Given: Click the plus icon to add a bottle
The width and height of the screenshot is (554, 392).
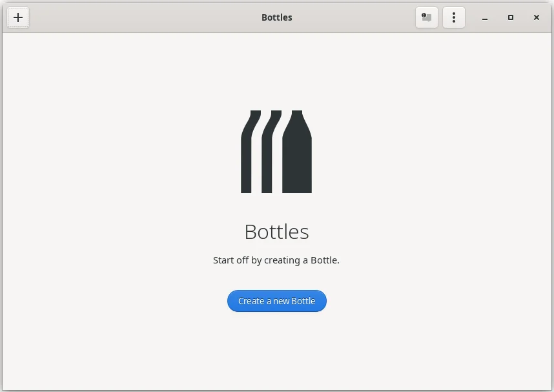Looking at the screenshot, I should [17, 17].
